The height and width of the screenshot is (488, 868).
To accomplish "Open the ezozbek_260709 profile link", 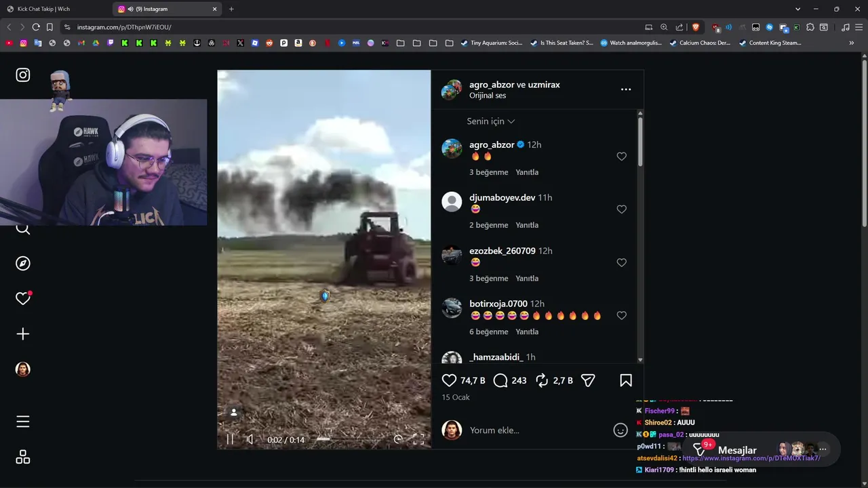I will click(502, 251).
